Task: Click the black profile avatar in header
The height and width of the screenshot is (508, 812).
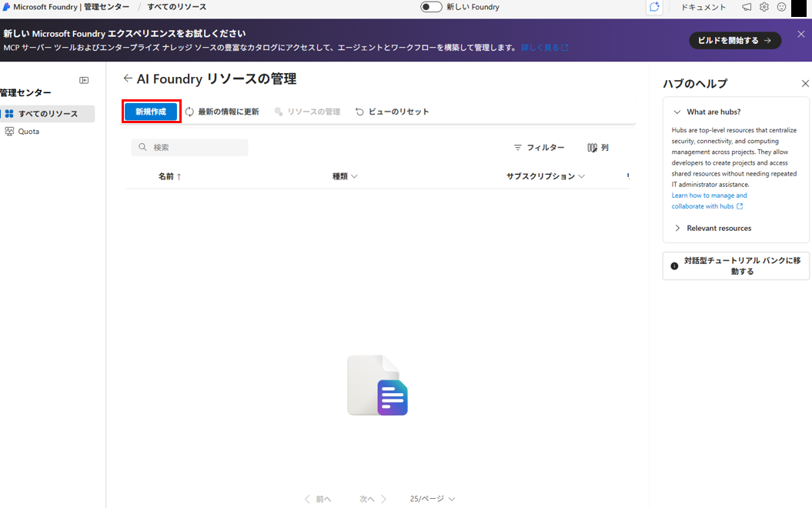Action: tap(799, 8)
